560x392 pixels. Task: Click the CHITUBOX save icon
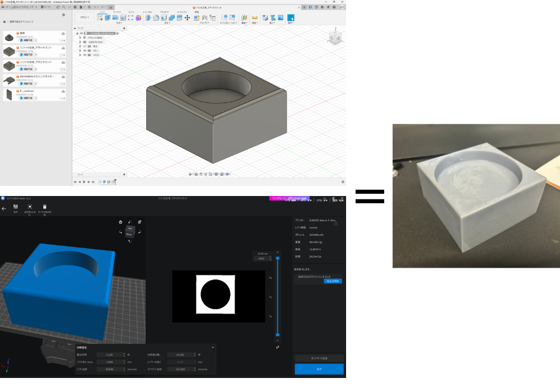(16, 207)
